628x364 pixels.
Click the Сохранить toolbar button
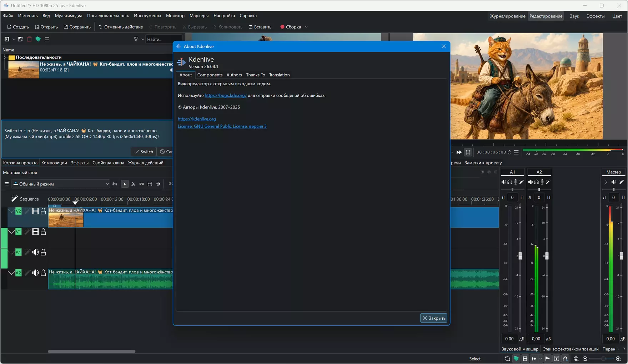pos(77,27)
